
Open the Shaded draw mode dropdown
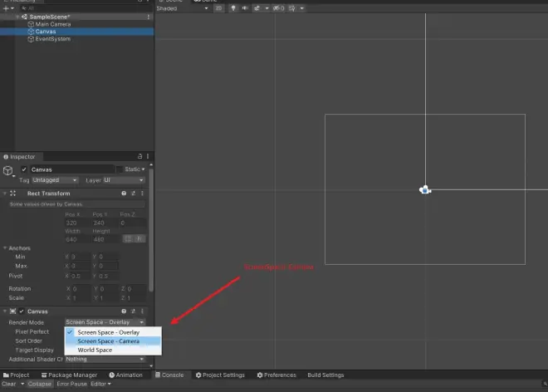tap(182, 8)
